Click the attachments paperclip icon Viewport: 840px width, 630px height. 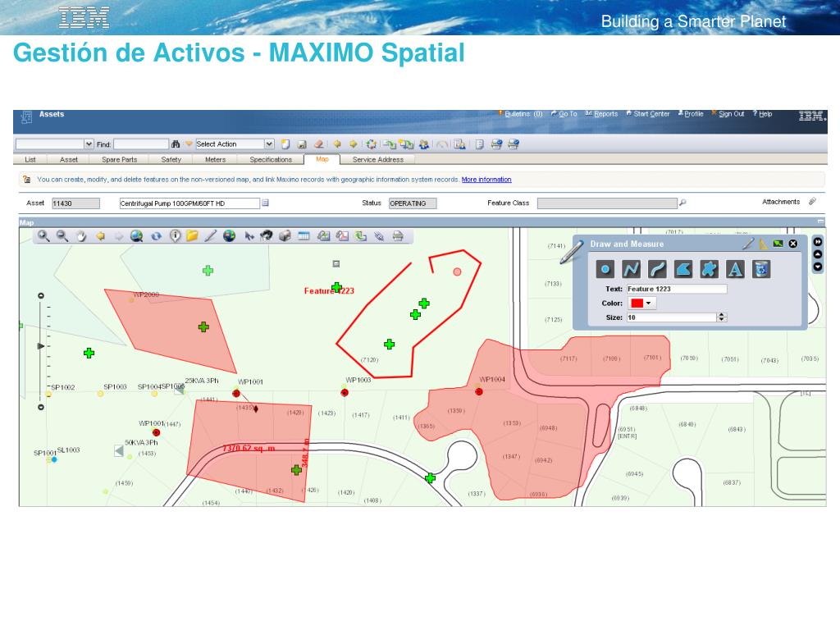(x=812, y=202)
